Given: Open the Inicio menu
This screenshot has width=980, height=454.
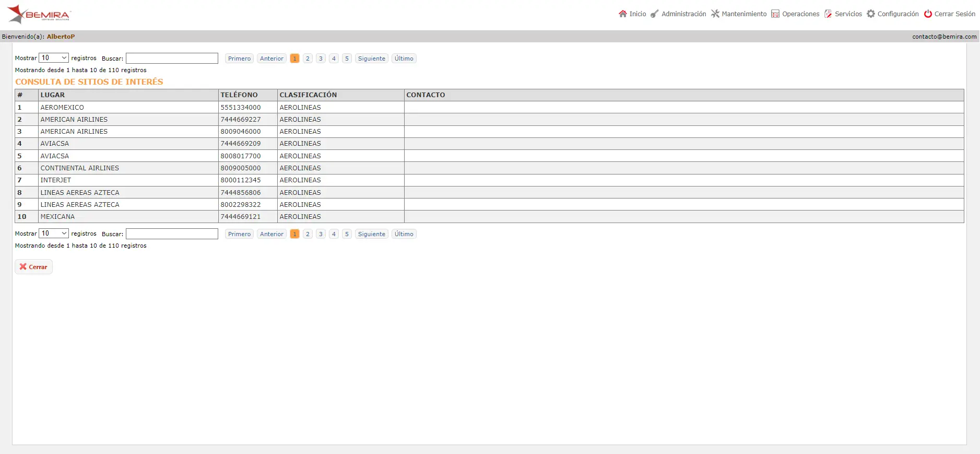Looking at the screenshot, I should (x=637, y=14).
